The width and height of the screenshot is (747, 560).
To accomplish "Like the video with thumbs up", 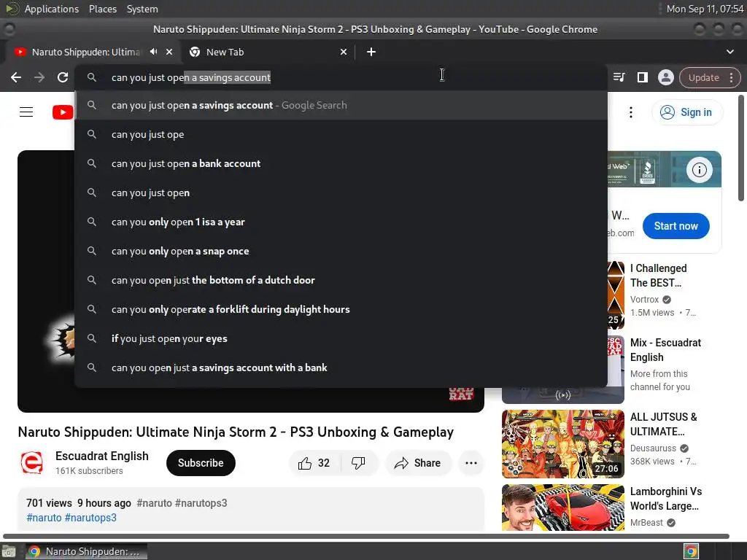I will (314, 463).
